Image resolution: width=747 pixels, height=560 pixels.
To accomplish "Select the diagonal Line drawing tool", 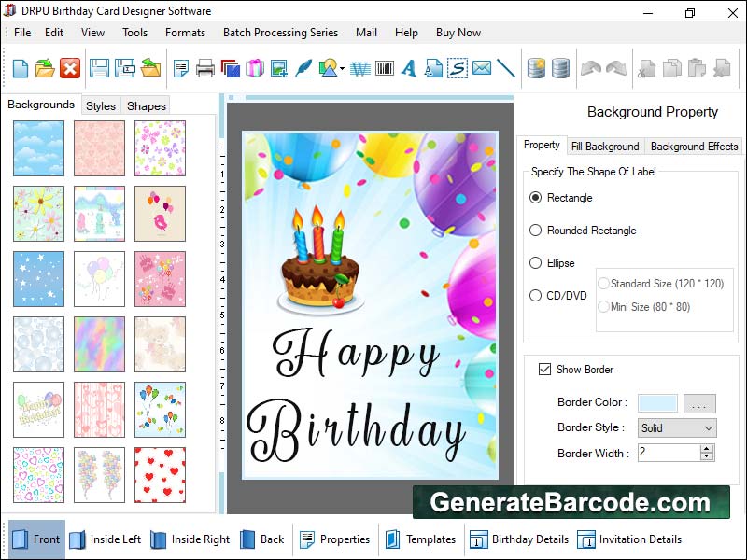I will (x=506, y=68).
